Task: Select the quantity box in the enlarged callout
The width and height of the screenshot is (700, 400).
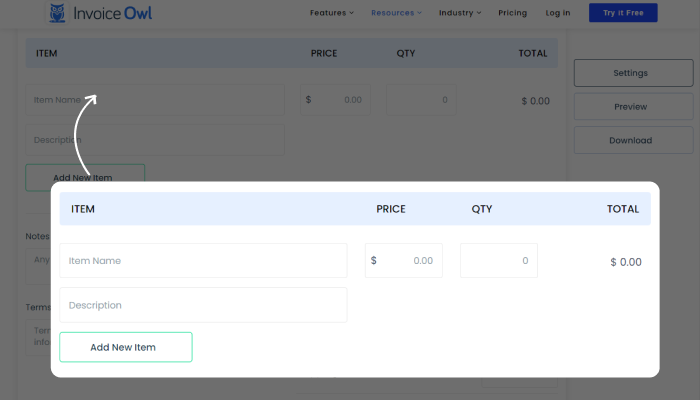Action: point(498,261)
